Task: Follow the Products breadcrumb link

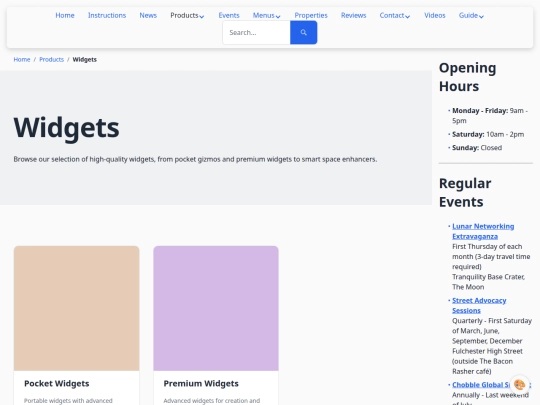Action: 51,60
